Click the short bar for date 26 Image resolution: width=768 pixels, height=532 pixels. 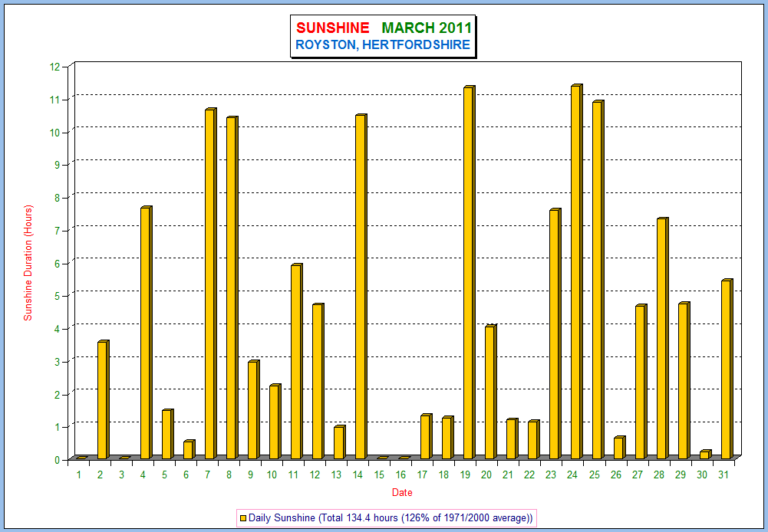coord(620,448)
